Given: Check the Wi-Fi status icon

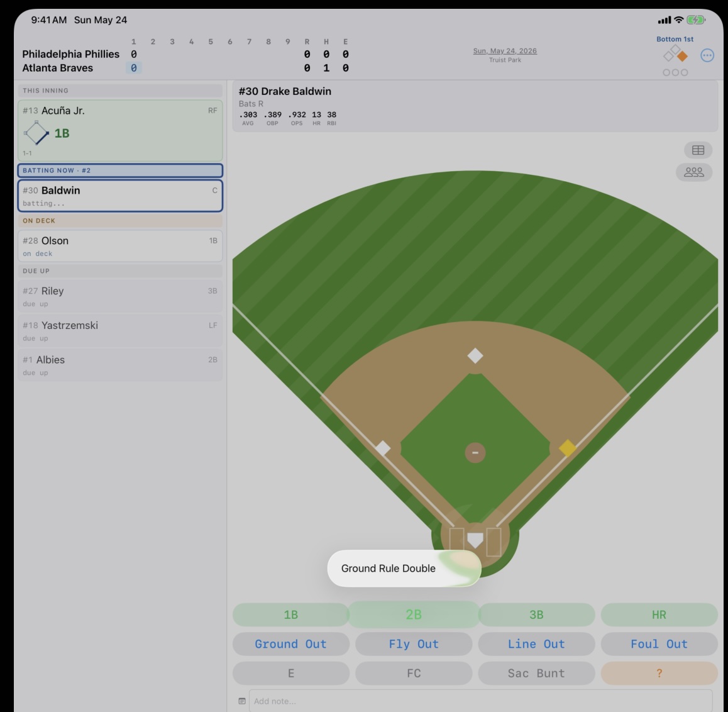Looking at the screenshot, I should (678, 19).
